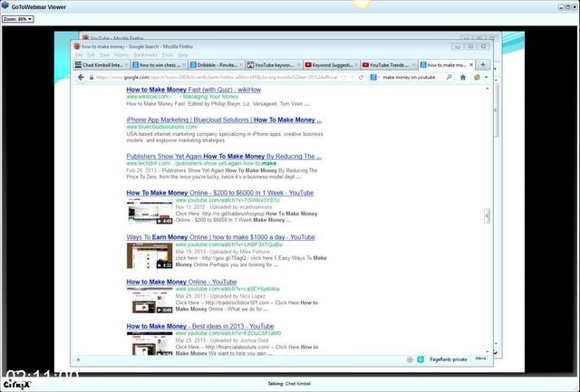
Task: Click the 'Managing Your Money' breadcrumb
Action: (210, 97)
